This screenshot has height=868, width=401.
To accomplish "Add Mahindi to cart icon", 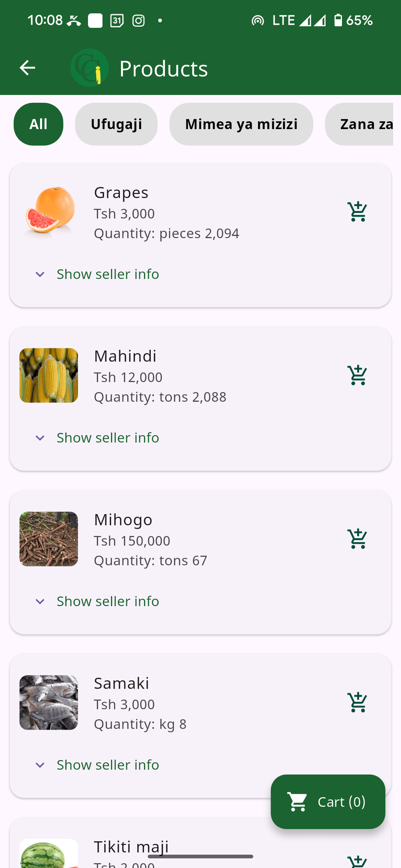I will (x=357, y=375).
